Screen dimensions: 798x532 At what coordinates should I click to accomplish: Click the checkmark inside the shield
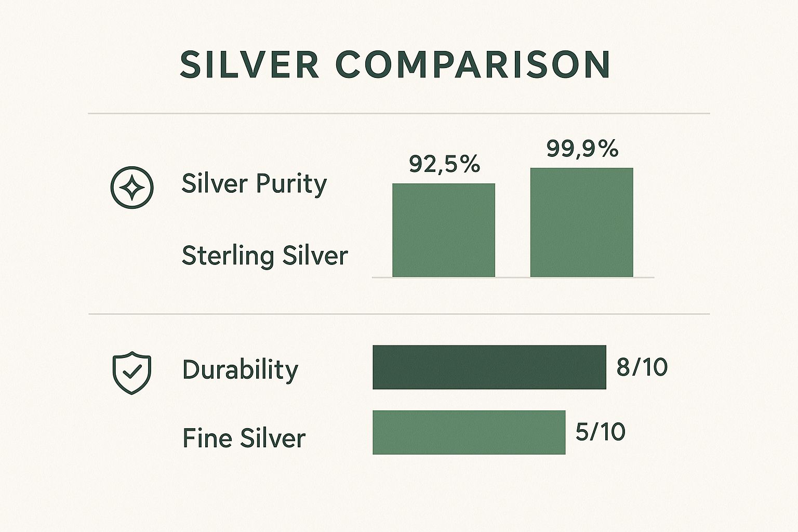coord(132,371)
